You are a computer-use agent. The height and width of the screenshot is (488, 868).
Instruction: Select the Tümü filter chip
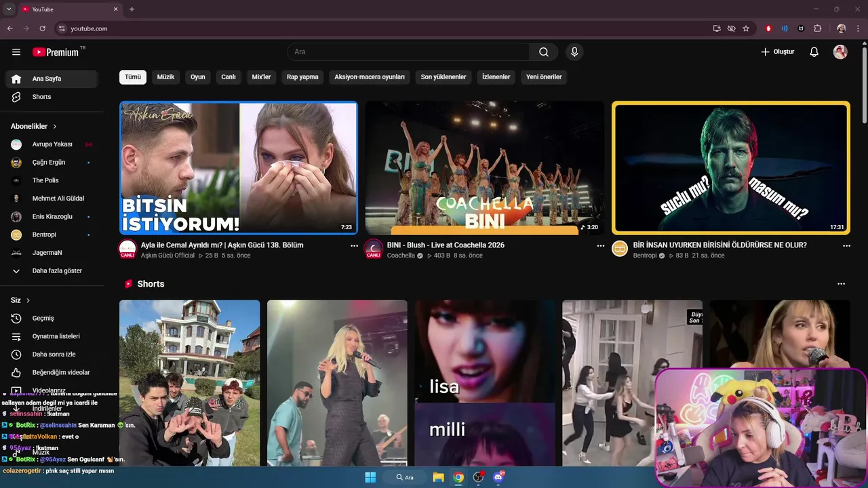point(133,77)
